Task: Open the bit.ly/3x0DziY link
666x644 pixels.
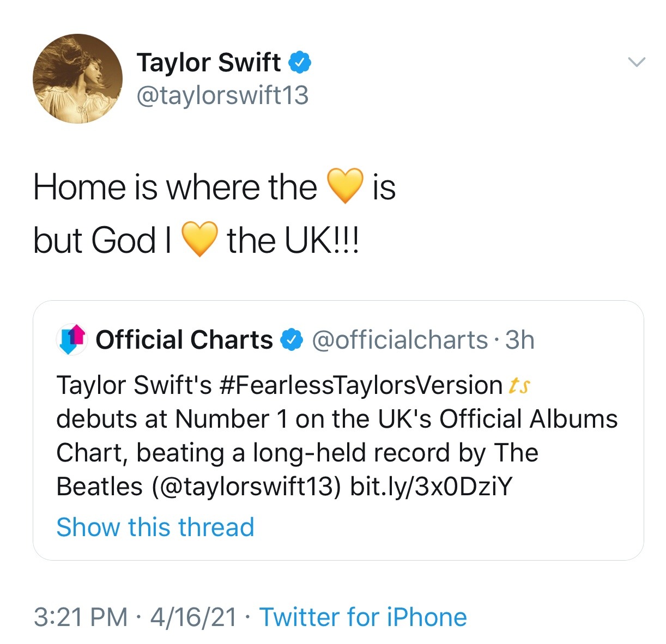Action: [x=431, y=486]
